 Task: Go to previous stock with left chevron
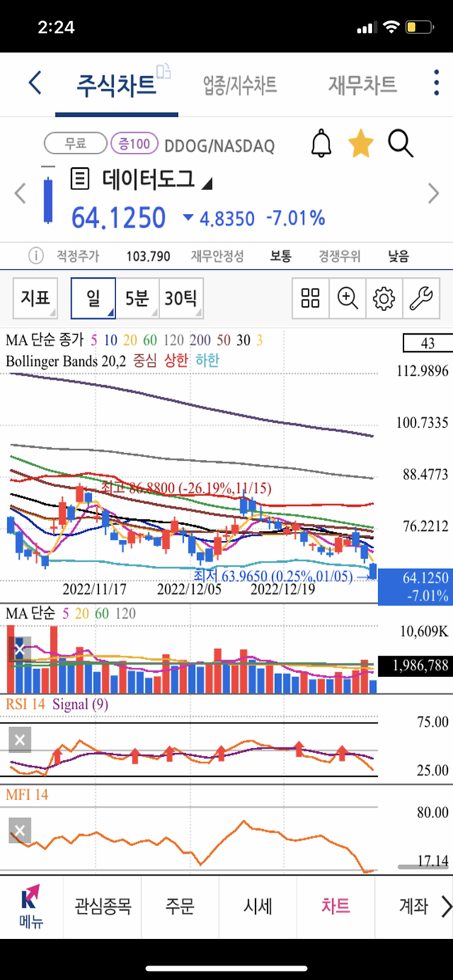tap(21, 194)
